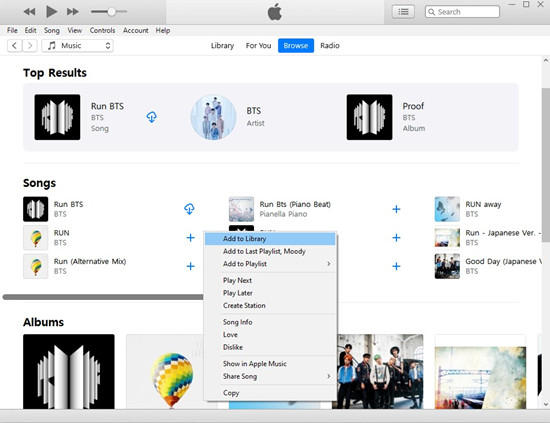The width and height of the screenshot is (550, 423).
Task: Open the group photo album cover
Action: 380,371
